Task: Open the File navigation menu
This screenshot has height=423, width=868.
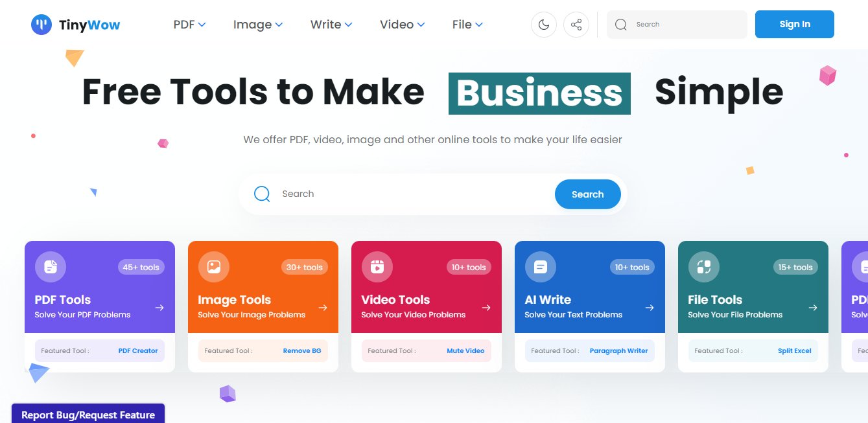Action: 467,25
